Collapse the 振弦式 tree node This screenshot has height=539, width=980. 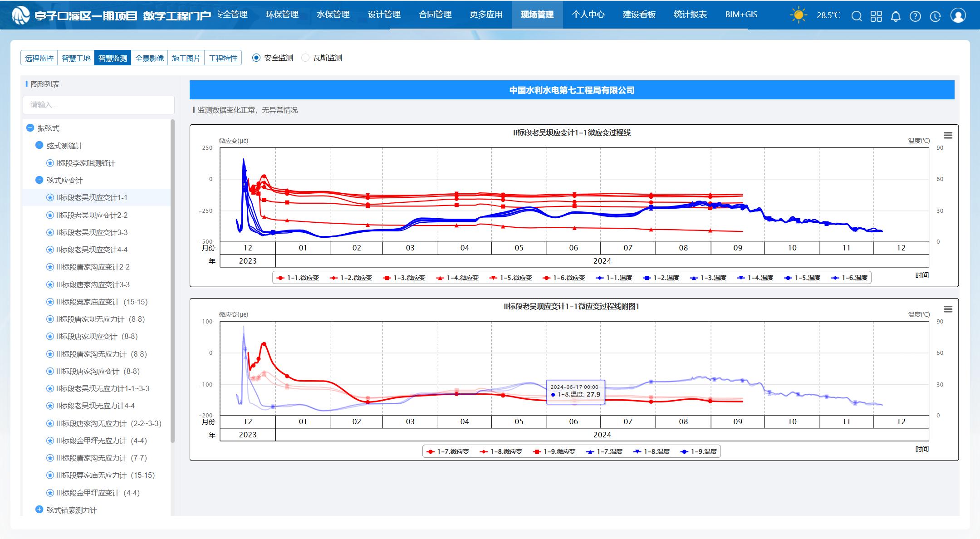click(x=30, y=128)
